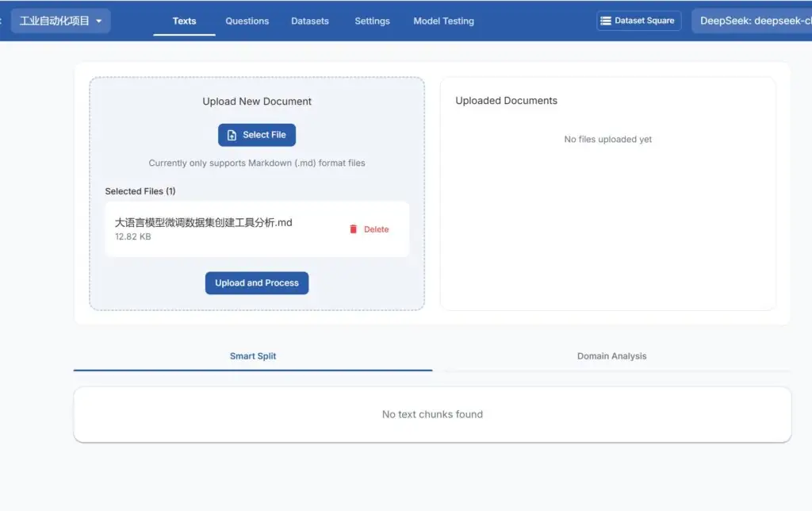
Task: Click the 工业自动化项目 project name
Action: pyautogui.click(x=55, y=21)
